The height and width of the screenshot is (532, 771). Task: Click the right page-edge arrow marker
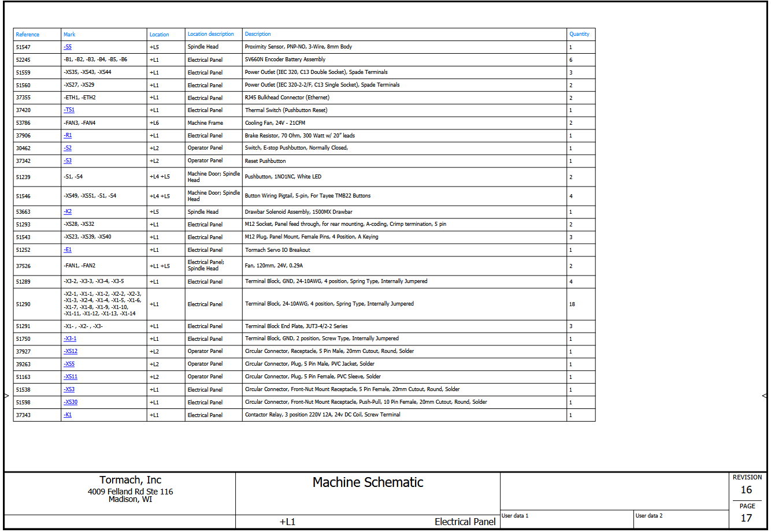click(x=765, y=396)
